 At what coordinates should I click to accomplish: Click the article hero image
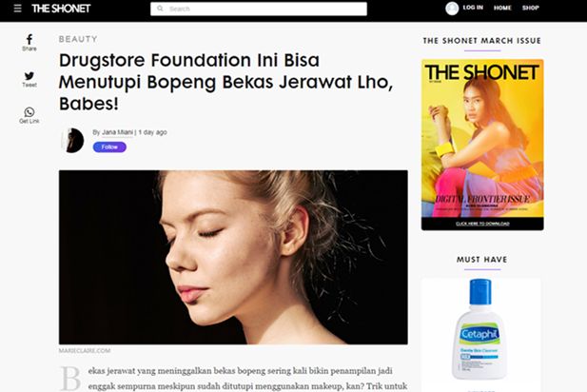pyautogui.click(x=233, y=257)
